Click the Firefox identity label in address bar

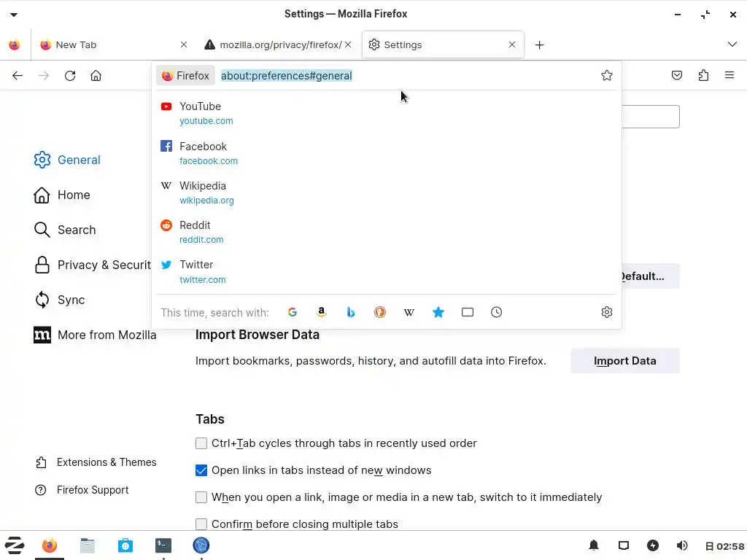point(186,76)
